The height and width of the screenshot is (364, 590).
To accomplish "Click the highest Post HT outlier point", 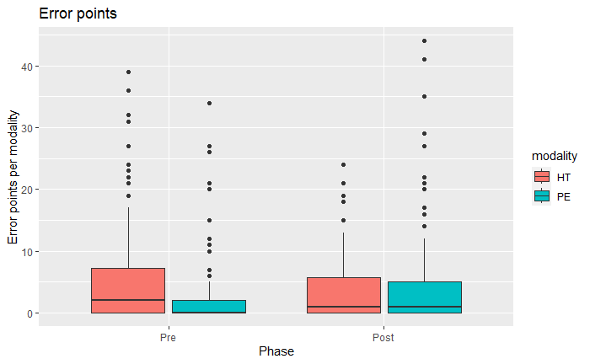I will tap(344, 164).
